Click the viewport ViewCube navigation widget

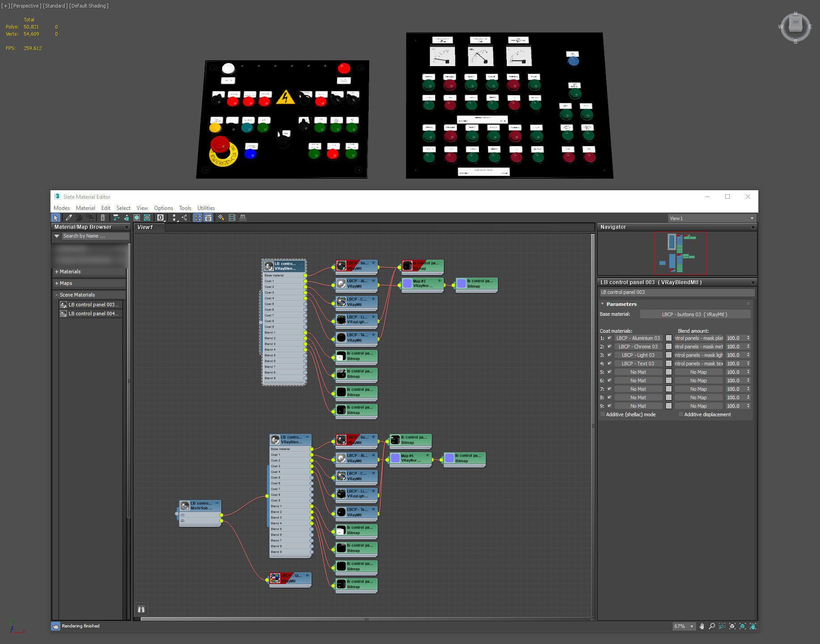795,28
